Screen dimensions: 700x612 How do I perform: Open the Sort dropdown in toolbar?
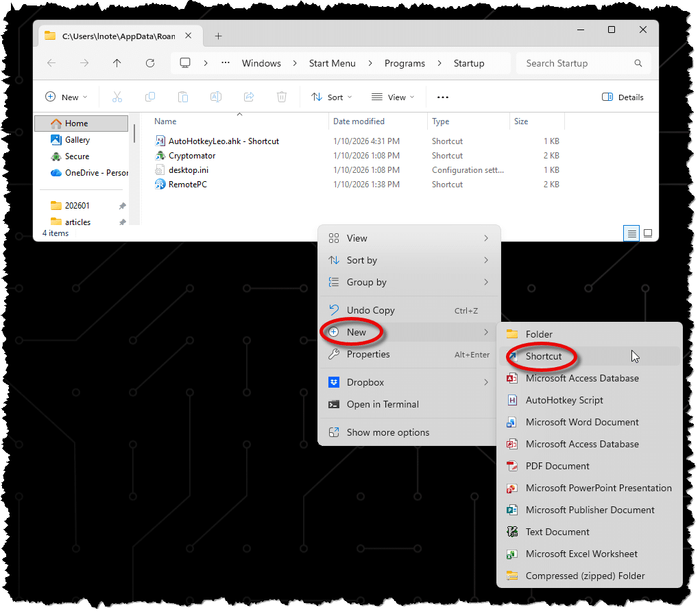click(332, 97)
